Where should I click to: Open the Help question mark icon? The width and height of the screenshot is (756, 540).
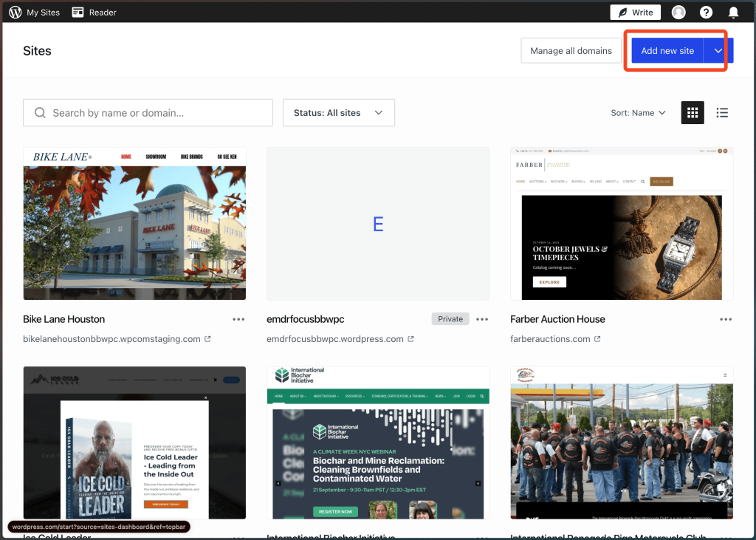tap(706, 12)
